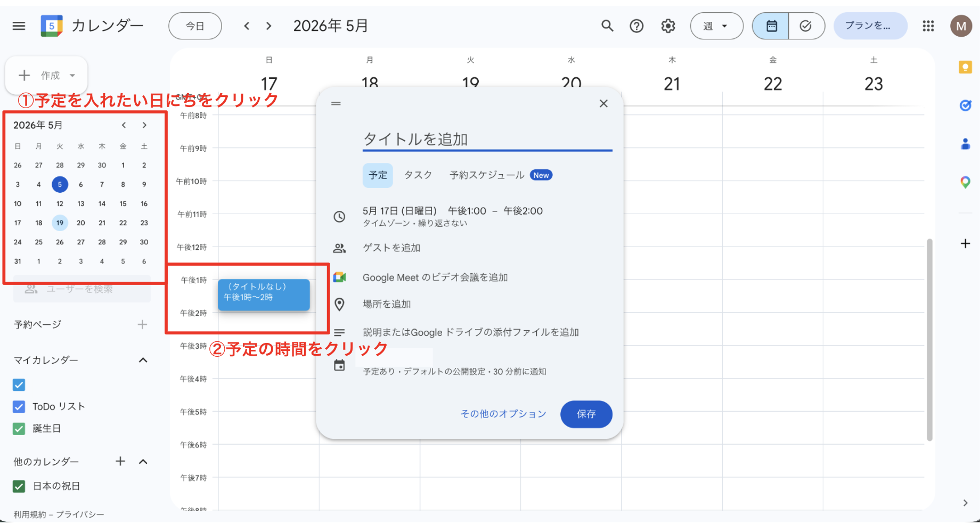This screenshot has width=980, height=524.
Task: Click the (タイトルなし) event block
Action: 264,295
